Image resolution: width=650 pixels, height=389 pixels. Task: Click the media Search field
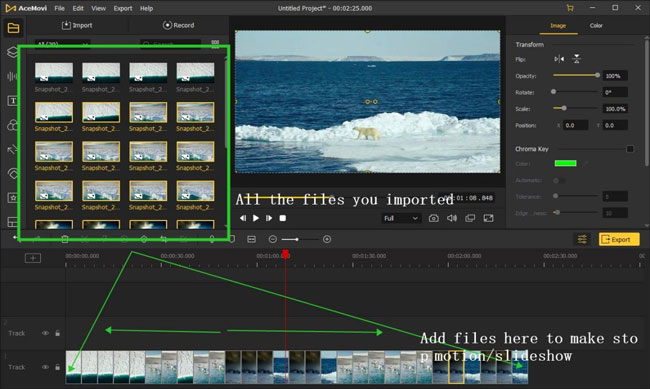coord(170,44)
